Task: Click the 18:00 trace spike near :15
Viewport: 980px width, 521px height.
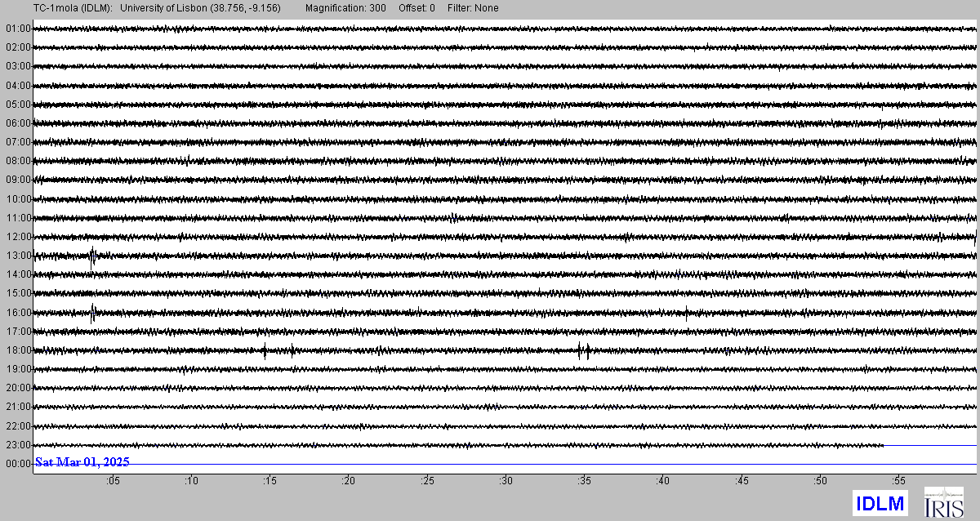Action: point(265,351)
